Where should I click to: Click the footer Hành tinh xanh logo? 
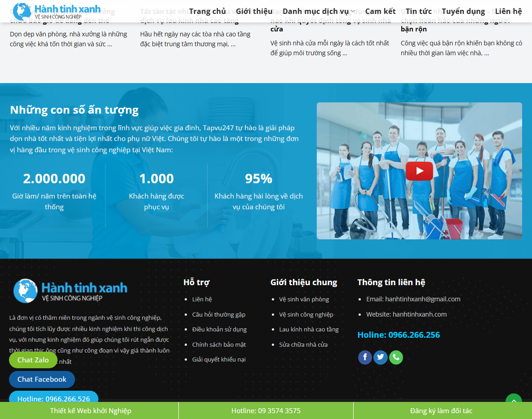[70, 291]
